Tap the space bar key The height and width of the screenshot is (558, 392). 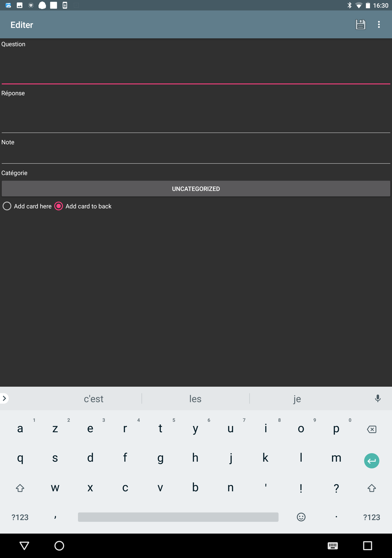pos(178,517)
